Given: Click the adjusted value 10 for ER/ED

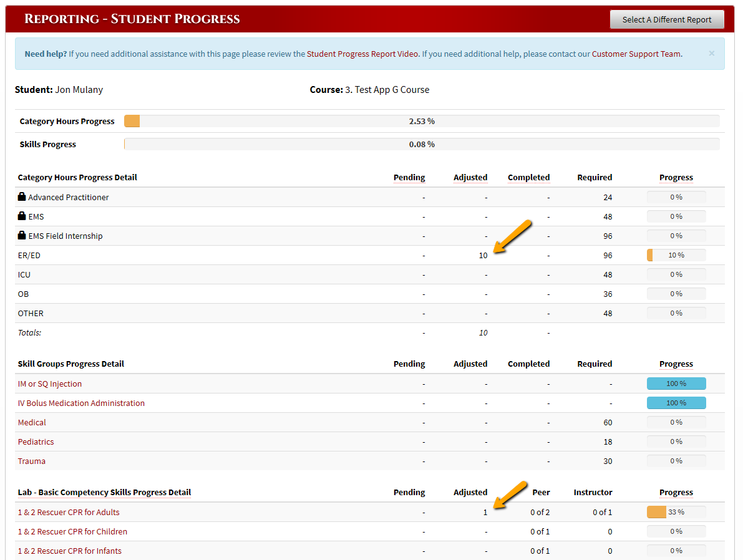Looking at the screenshot, I should [x=483, y=255].
